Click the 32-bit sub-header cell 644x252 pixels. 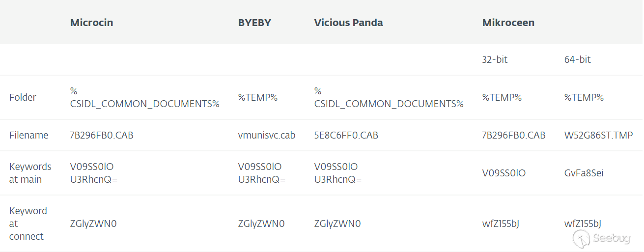[495, 59]
